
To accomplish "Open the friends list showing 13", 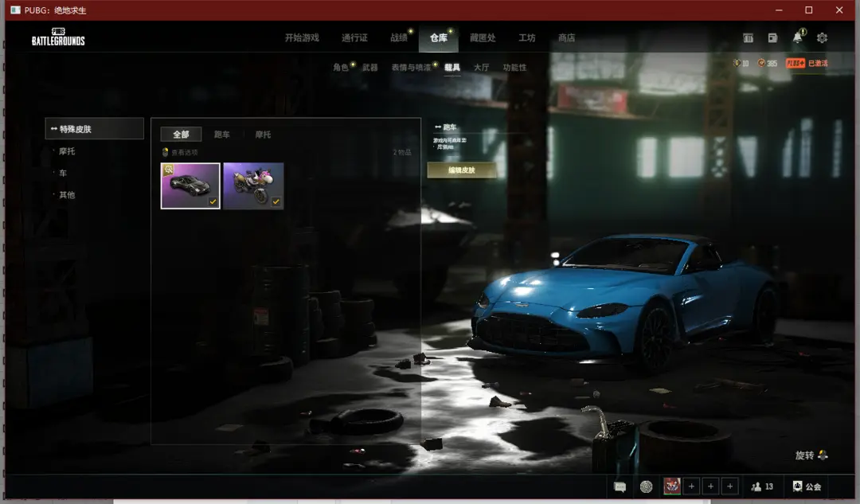I will click(x=762, y=486).
